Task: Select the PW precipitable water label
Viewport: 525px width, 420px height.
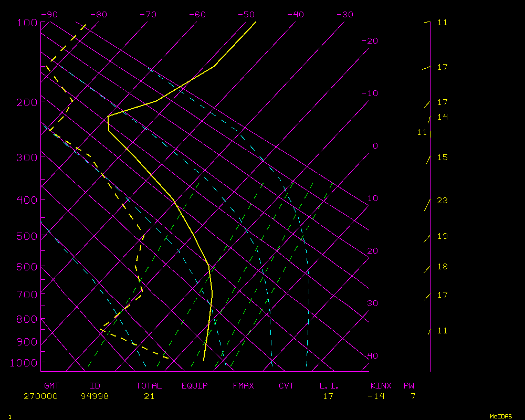Action: tap(408, 386)
